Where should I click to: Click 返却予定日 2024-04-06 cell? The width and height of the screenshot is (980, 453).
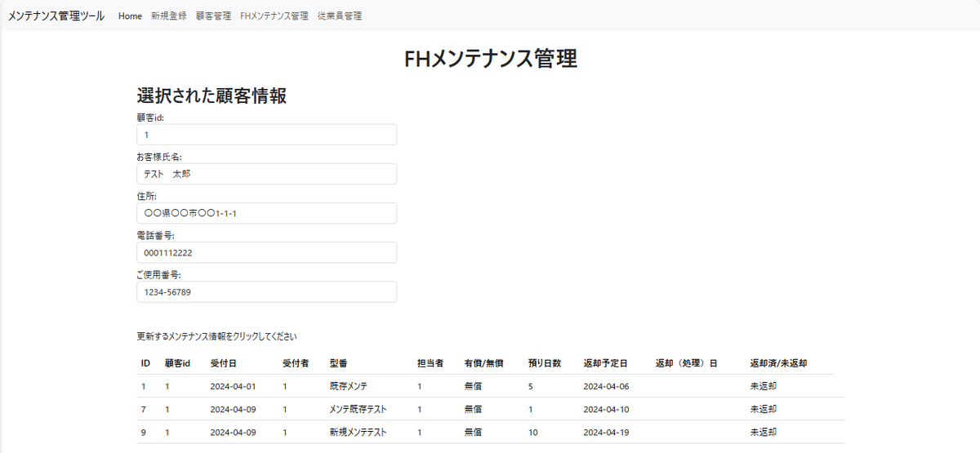[x=606, y=386]
